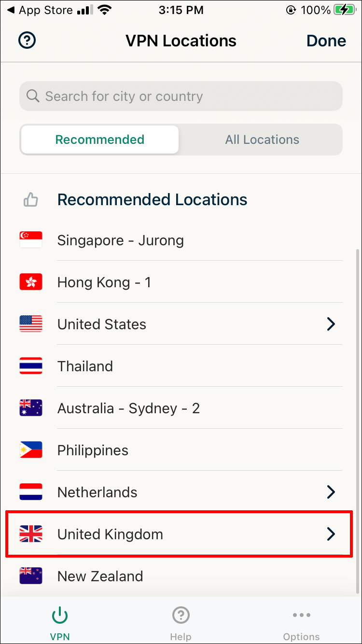Expand United Kingdom locations chevron
Viewport: 362px width, 644px height.
click(331, 534)
